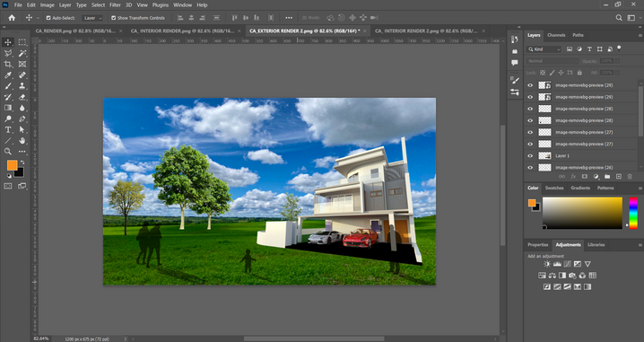Open the Swatches panel tab
The image size is (644, 342).
tap(554, 188)
